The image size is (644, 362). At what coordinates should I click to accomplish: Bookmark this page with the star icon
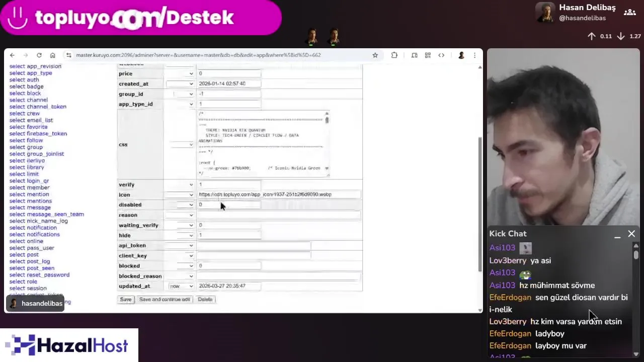pyautogui.click(x=375, y=55)
